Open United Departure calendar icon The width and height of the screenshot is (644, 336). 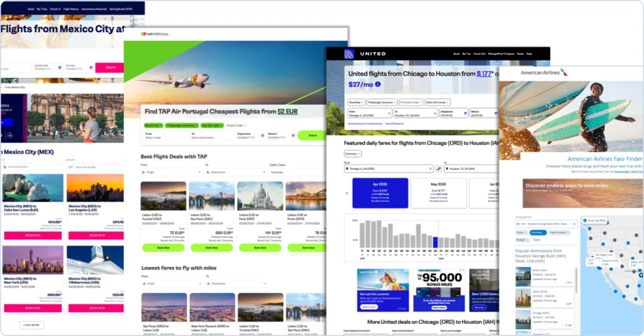(x=465, y=113)
